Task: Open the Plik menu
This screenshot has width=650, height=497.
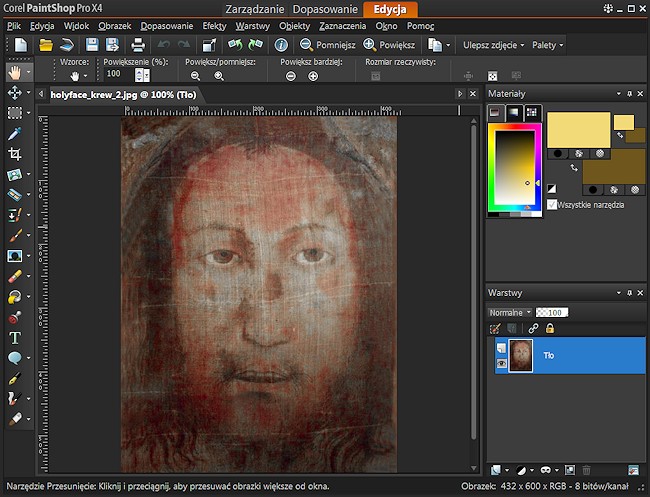Action: pyautogui.click(x=14, y=26)
